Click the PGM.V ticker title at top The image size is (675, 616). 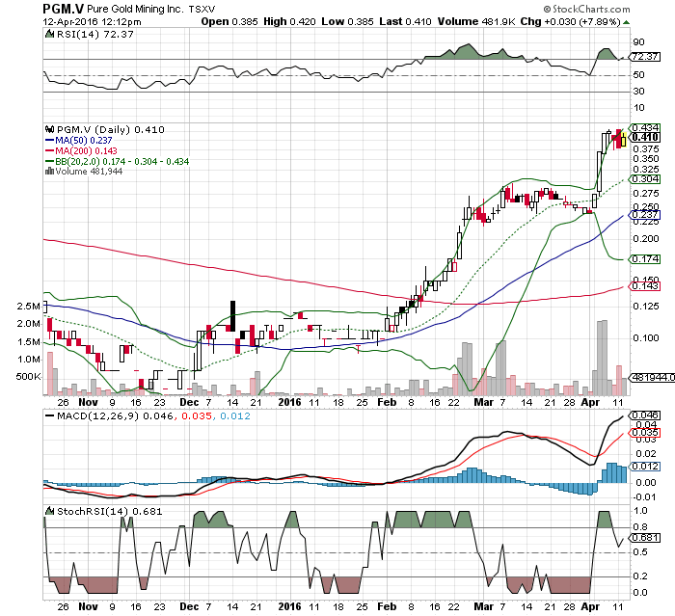[x=63, y=9]
